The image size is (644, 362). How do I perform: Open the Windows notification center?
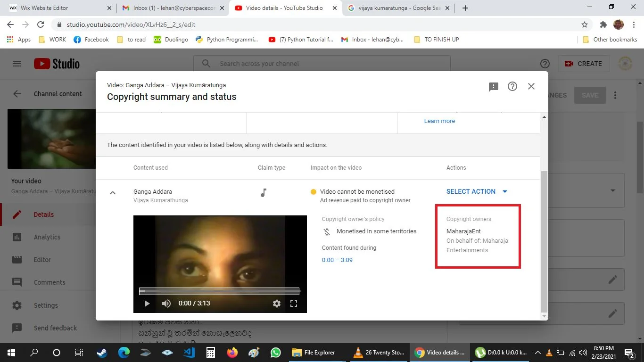pos(629,352)
